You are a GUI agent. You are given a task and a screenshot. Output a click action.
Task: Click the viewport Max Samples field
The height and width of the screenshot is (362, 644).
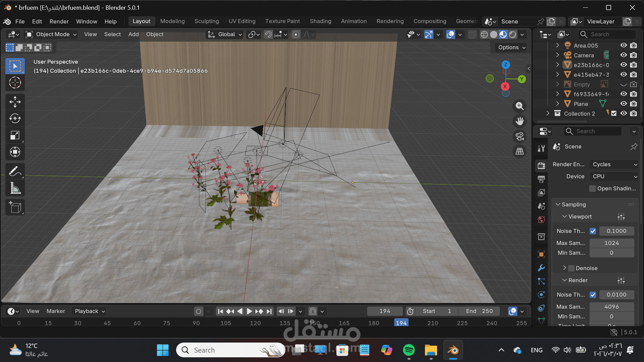coord(611,243)
